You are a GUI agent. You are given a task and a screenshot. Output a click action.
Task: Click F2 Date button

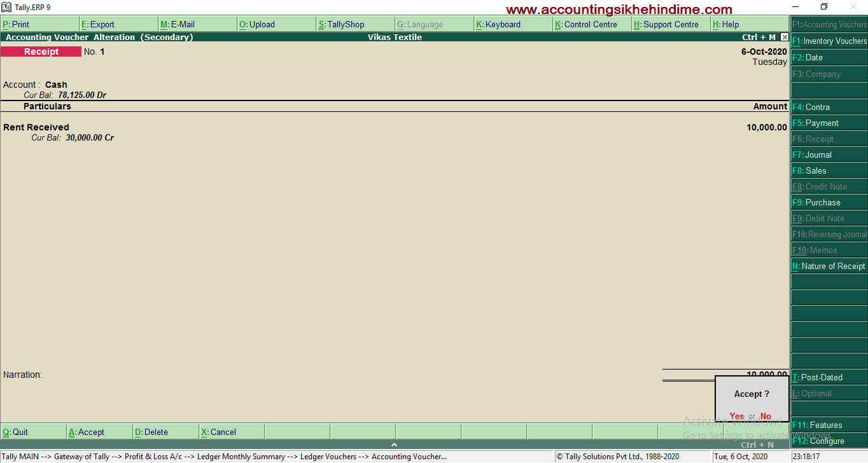(829, 57)
